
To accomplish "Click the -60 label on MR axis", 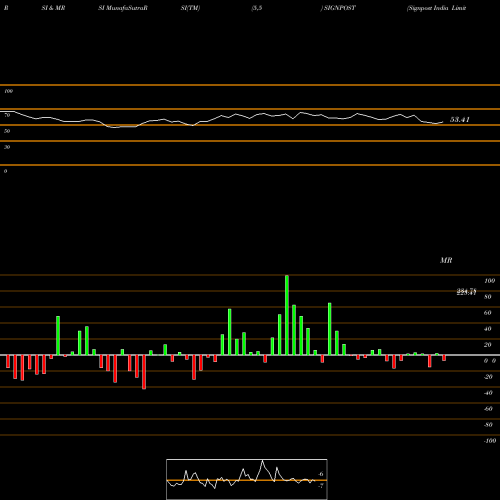I will [x=488, y=409].
